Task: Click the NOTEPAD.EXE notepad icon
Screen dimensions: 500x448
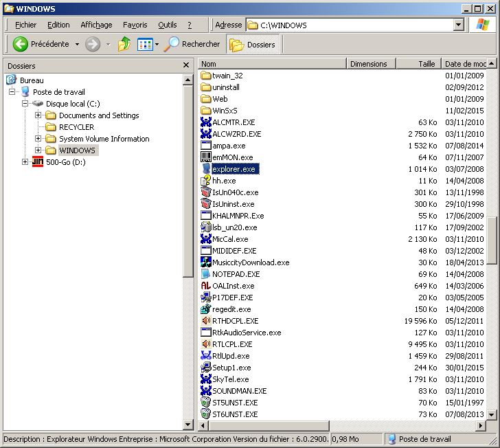Action: 206,273
